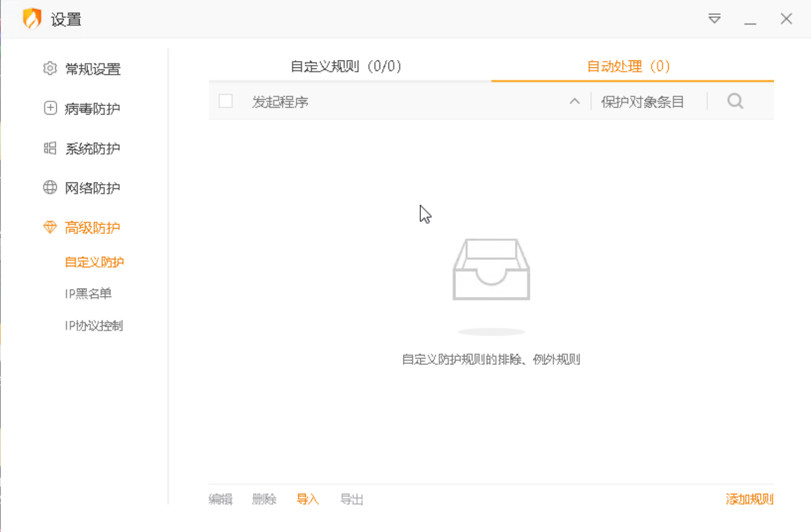Select the 自动处理 (0) tab
811x532 pixels.
coord(628,66)
